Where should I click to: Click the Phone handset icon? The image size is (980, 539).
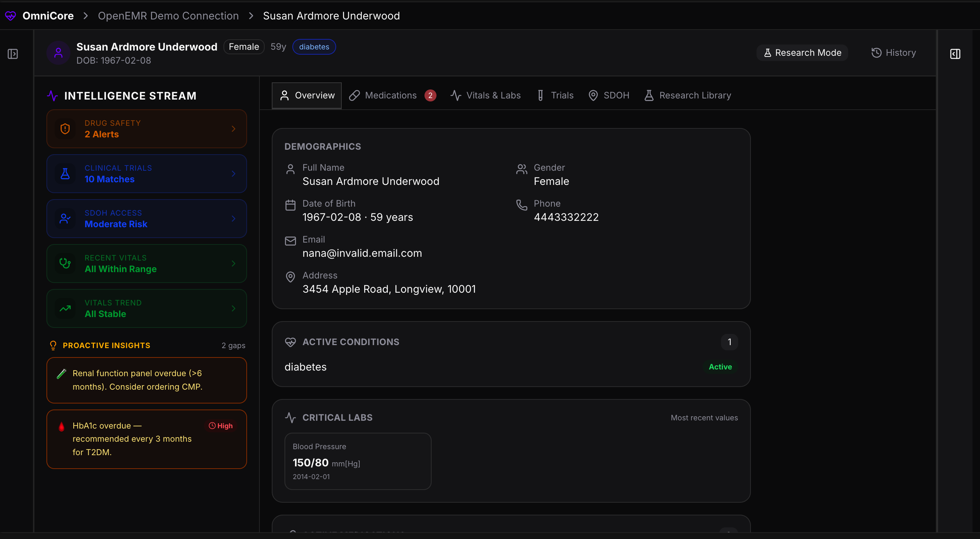coord(521,205)
